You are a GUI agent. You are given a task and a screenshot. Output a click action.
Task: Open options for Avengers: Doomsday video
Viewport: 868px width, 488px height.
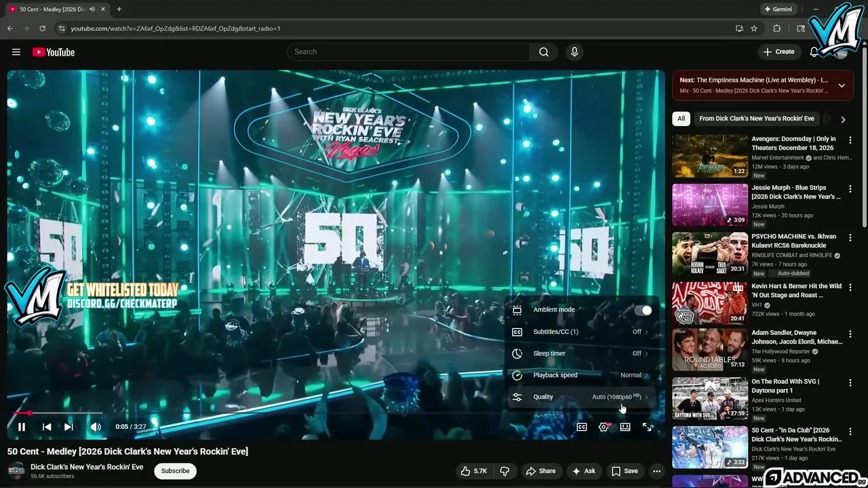850,140
